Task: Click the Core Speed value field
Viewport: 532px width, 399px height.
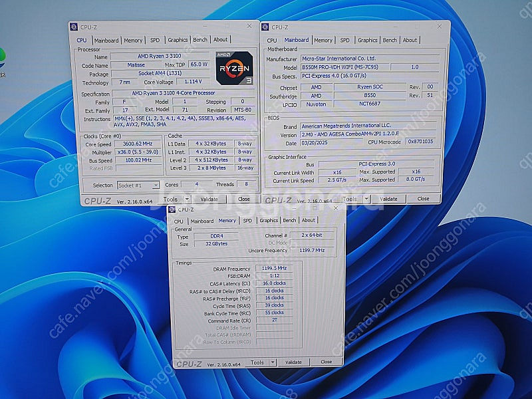Action: pyautogui.click(x=138, y=144)
